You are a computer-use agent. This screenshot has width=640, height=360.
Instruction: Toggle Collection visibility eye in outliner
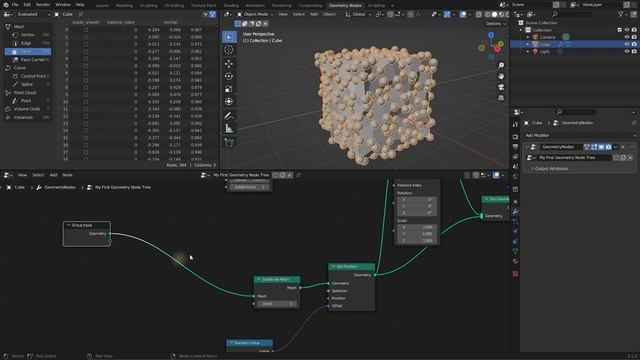[627, 30]
